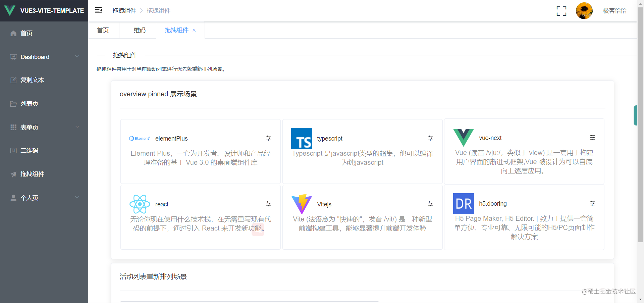Expand the 个人页 sidebar menu
This screenshot has width=644, height=303.
[x=44, y=198]
